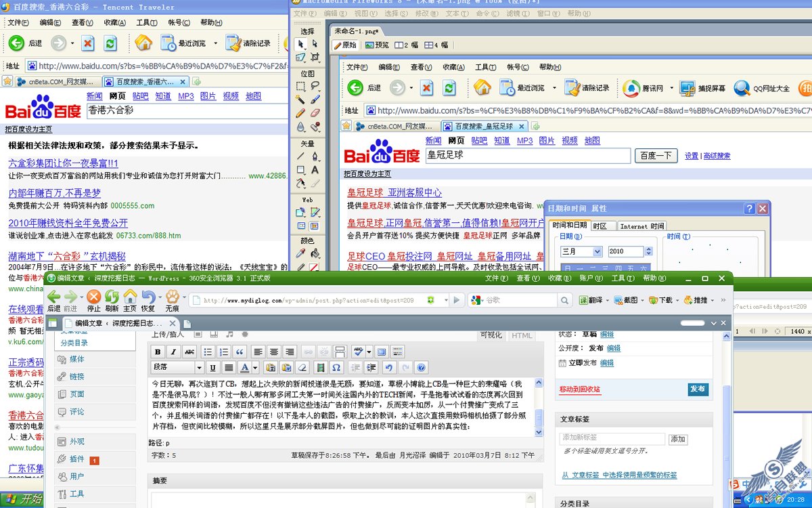This screenshot has width=812, height=508.
Task: Choose the Eraser tool in Fireworks
Action: click(x=315, y=114)
